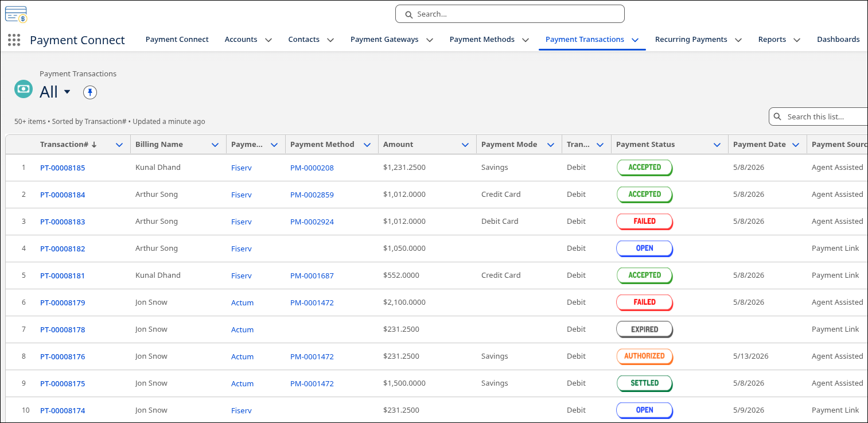
Task: Expand the Reports tab chevron
Action: pyautogui.click(x=797, y=40)
